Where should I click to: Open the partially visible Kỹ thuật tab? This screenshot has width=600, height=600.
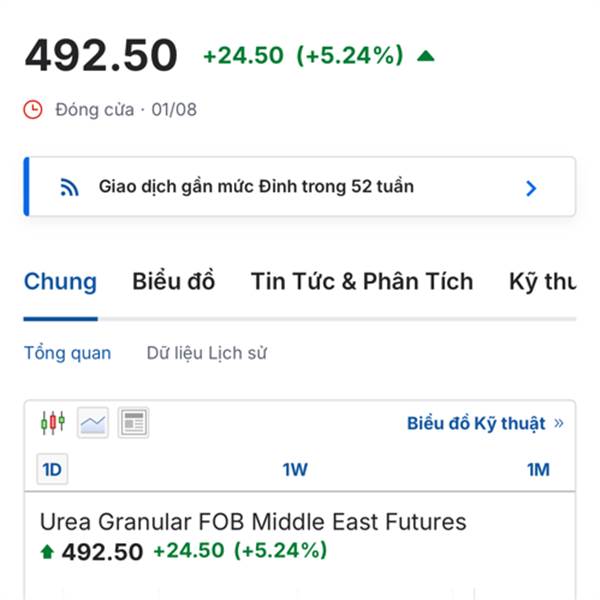click(x=542, y=282)
